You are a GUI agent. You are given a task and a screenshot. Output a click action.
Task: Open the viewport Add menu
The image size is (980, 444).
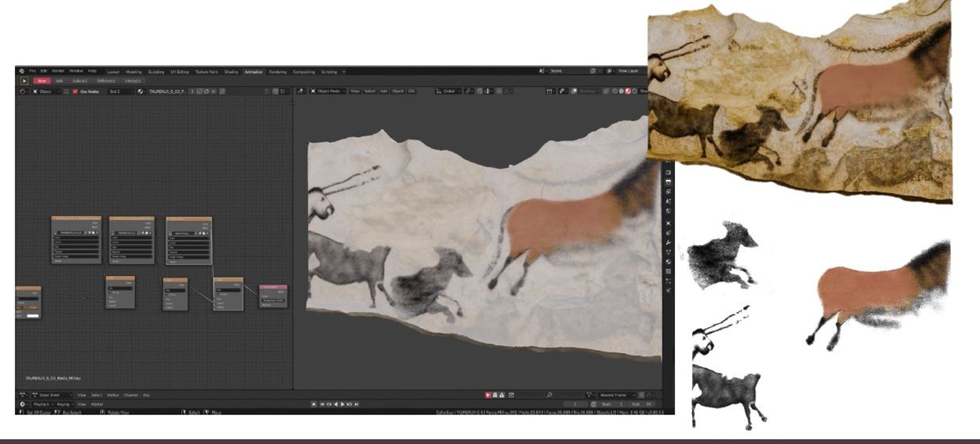tap(384, 91)
